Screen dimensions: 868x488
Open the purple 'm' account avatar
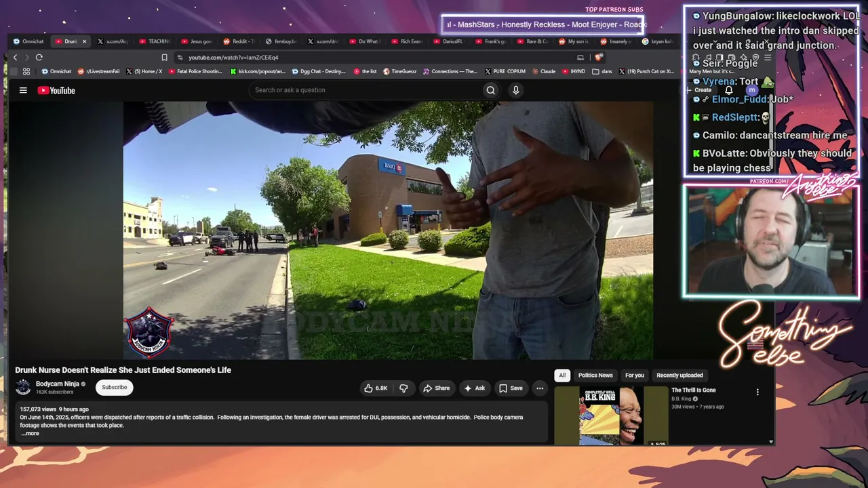coord(751,90)
